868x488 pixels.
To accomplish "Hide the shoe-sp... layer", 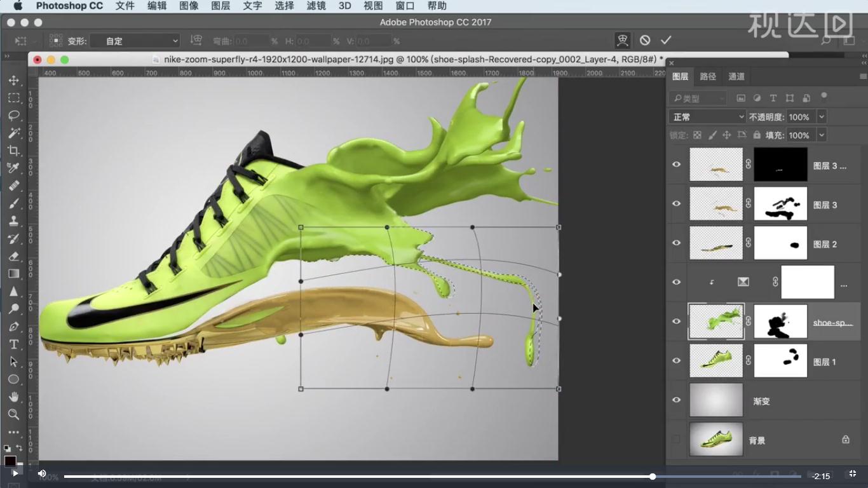I will coord(676,322).
